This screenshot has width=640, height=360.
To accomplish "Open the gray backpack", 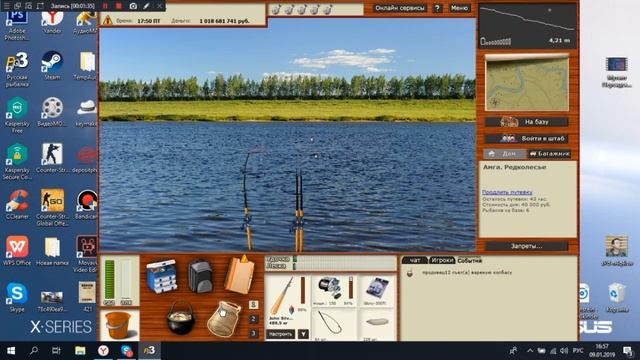I will pyautogui.click(x=200, y=276).
